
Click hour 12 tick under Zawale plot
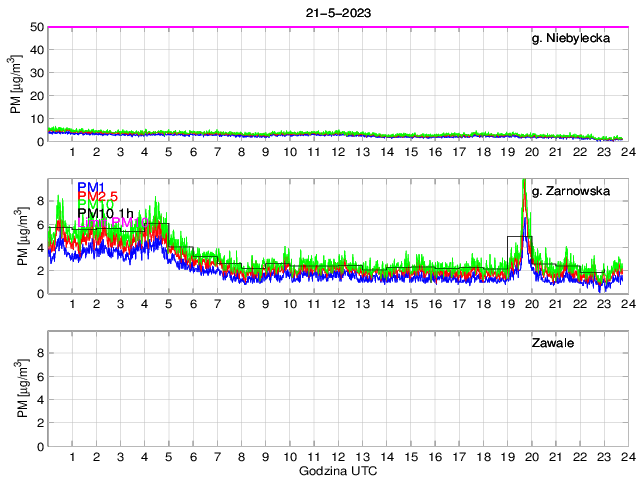coord(338,456)
